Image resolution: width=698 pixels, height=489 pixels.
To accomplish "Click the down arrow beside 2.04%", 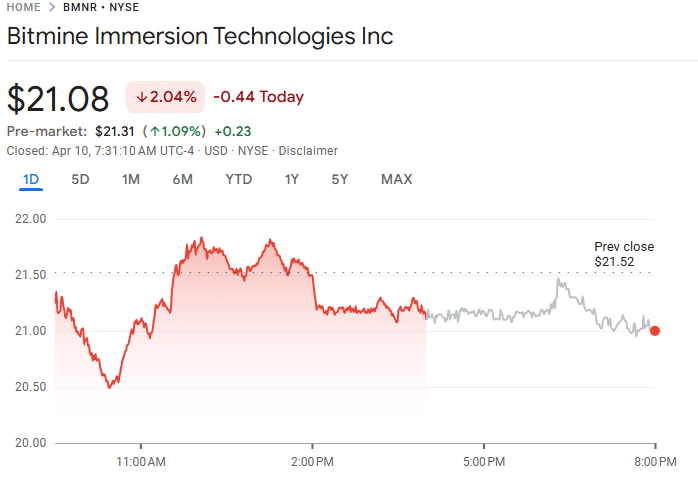I will tap(142, 97).
